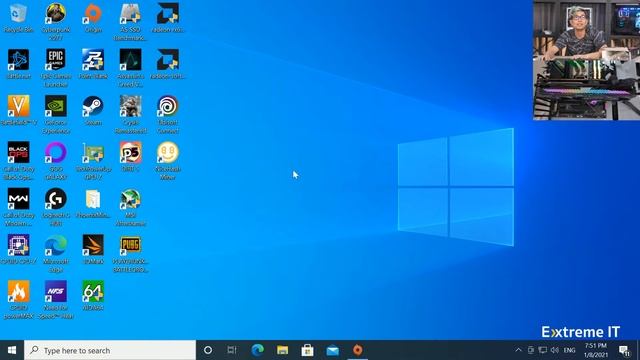Select the AIDA64 desktop shortcut

[x=93, y=296]
